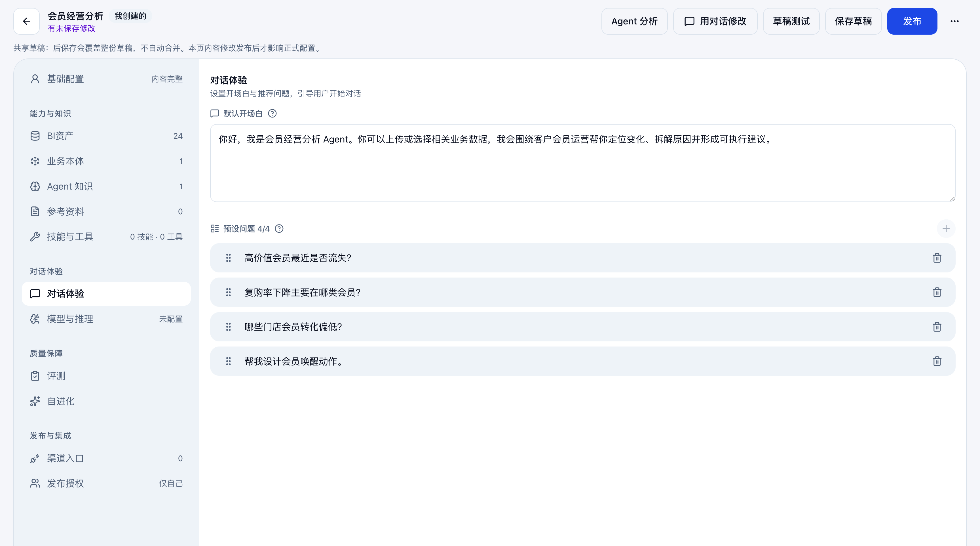Click the 仅自己 status label
980x546 pixels.
pyautogui.click(x=171, y=484)
